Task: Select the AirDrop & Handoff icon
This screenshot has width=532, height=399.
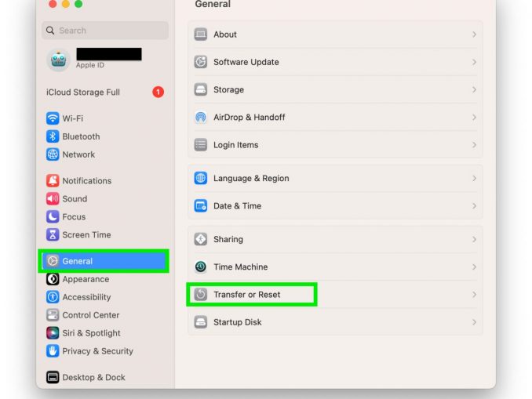Action: point(201,118)
